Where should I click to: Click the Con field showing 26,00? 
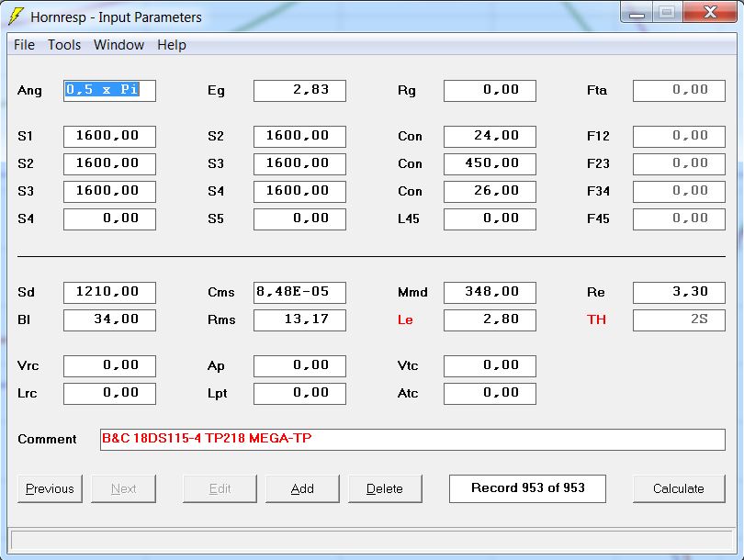click(490, 192)
